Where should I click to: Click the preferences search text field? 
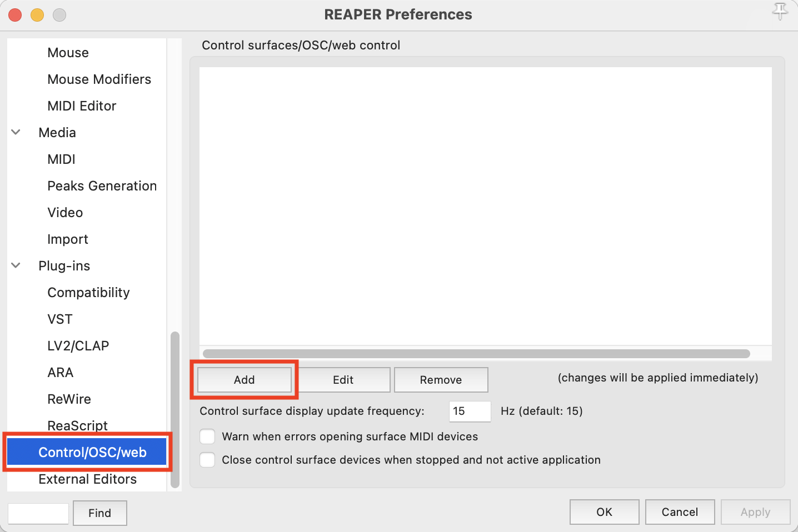pos(38,514)
